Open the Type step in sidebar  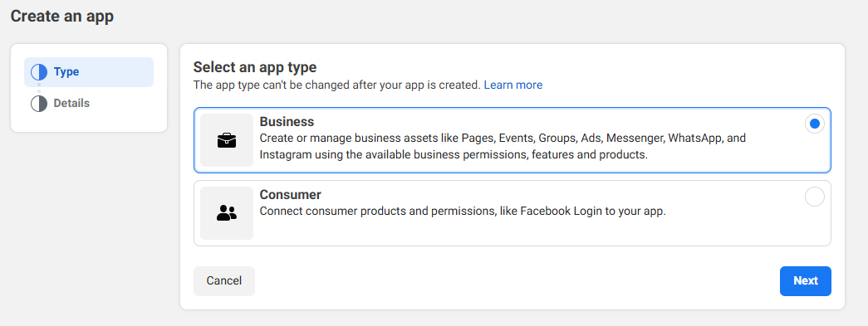coord(89,72)
